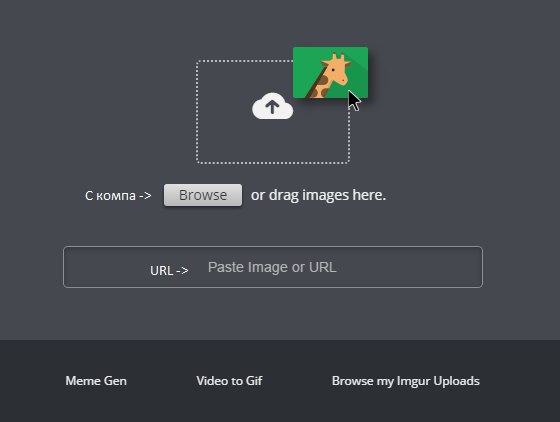Click the giraffe's spotted neck
560x422 pixels.
click(320, 86)
